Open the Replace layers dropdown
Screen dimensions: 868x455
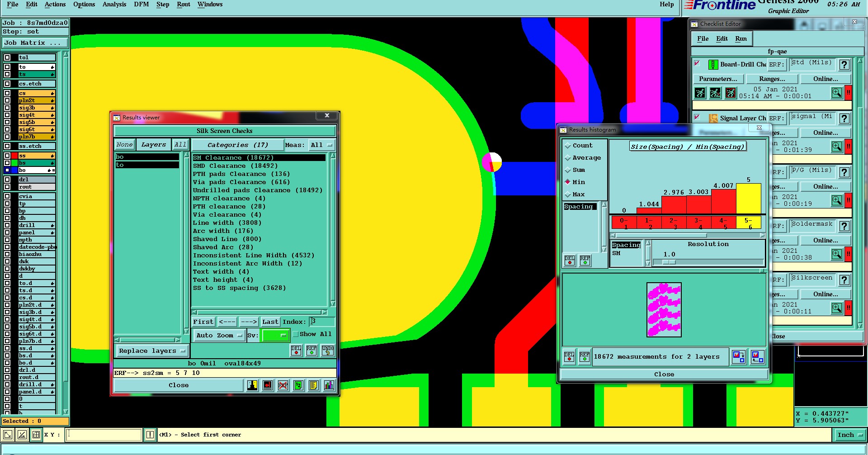152,351
